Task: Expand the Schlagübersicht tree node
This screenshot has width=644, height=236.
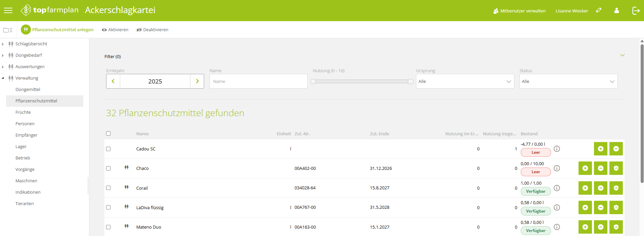Action: coord(3,44)
